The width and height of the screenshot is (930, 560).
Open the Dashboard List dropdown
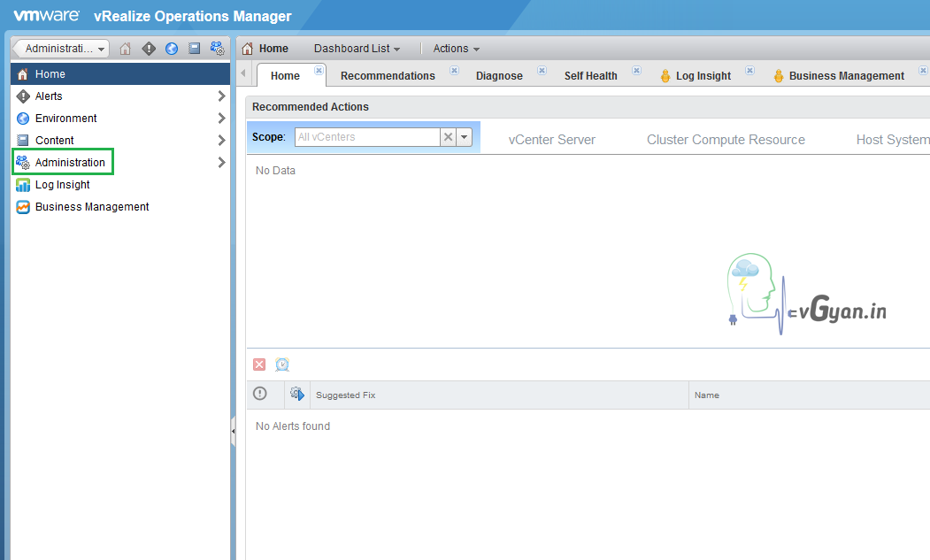[x=357, y=49]
